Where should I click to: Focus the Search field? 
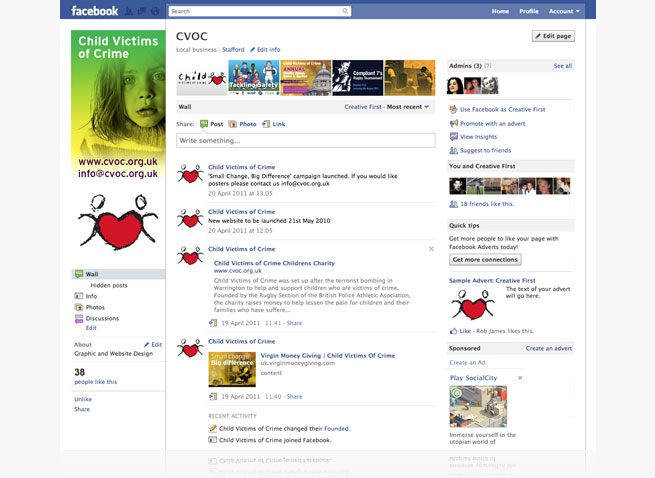click(255, 11)
